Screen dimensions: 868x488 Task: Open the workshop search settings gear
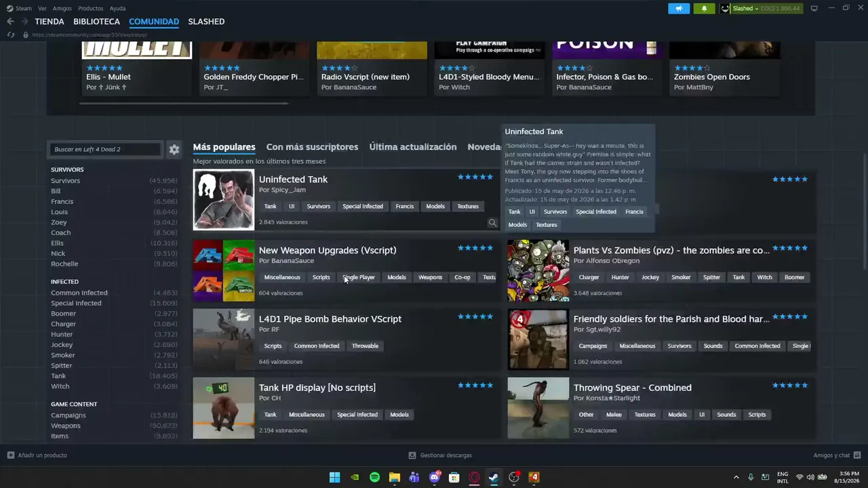[174, 149]
